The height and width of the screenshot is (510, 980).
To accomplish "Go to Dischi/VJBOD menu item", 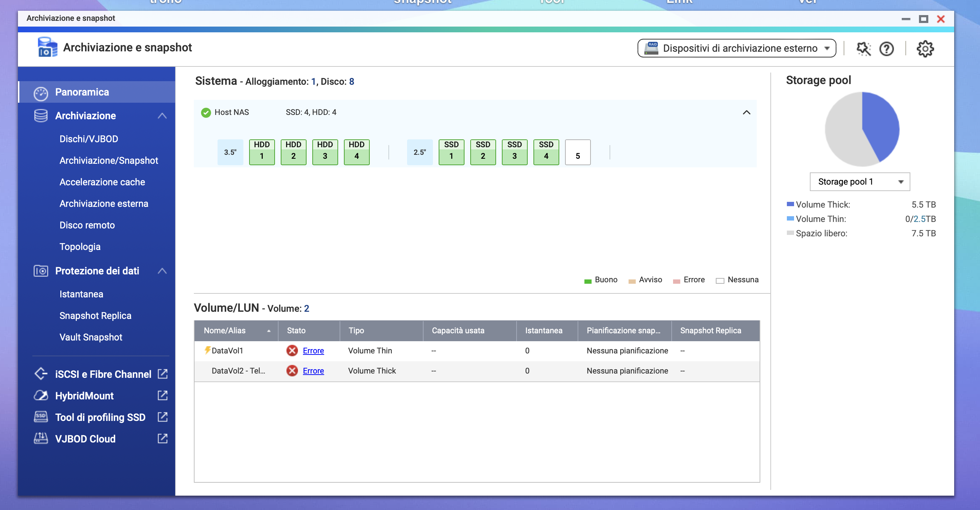I will pos(89,139).
